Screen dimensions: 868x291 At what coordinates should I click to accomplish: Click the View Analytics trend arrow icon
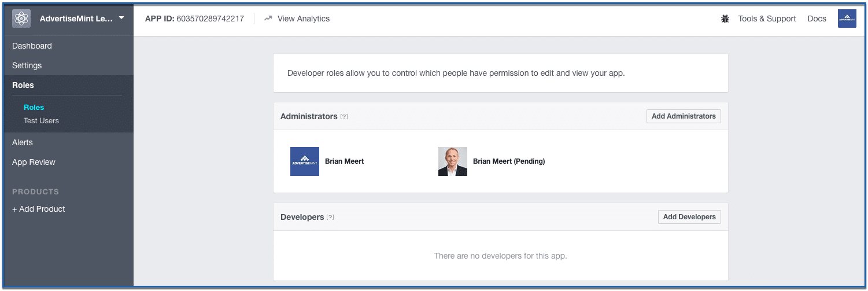click(x=268, y=19)
